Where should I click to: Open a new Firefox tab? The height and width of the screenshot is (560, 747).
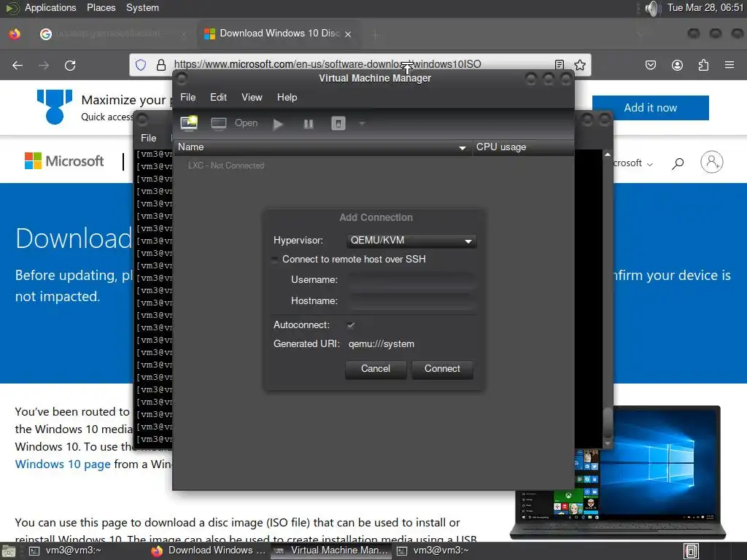point(376,34)
